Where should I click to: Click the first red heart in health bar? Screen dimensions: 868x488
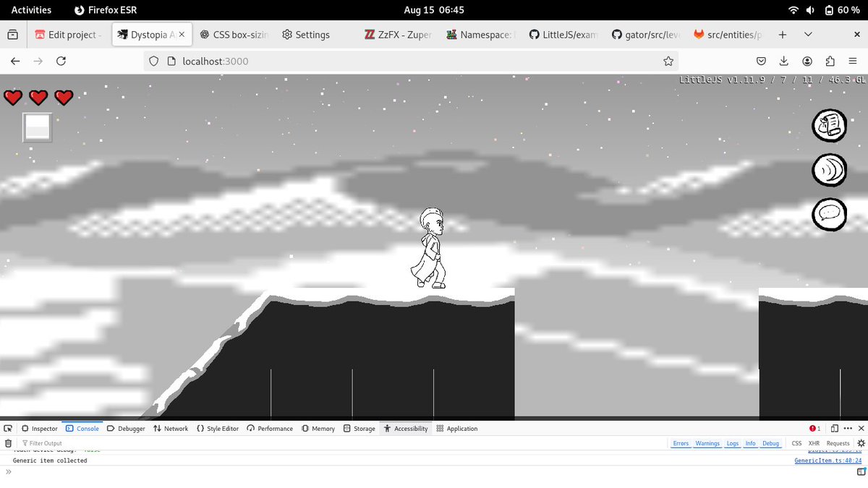coord(13,98)
